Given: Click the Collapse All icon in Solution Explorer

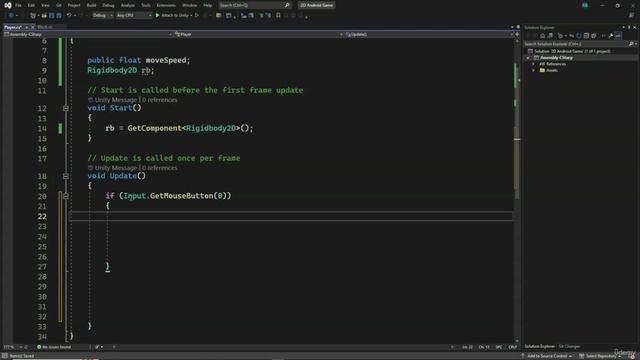Looking at the screenshot, I should [x=586, y=36].
